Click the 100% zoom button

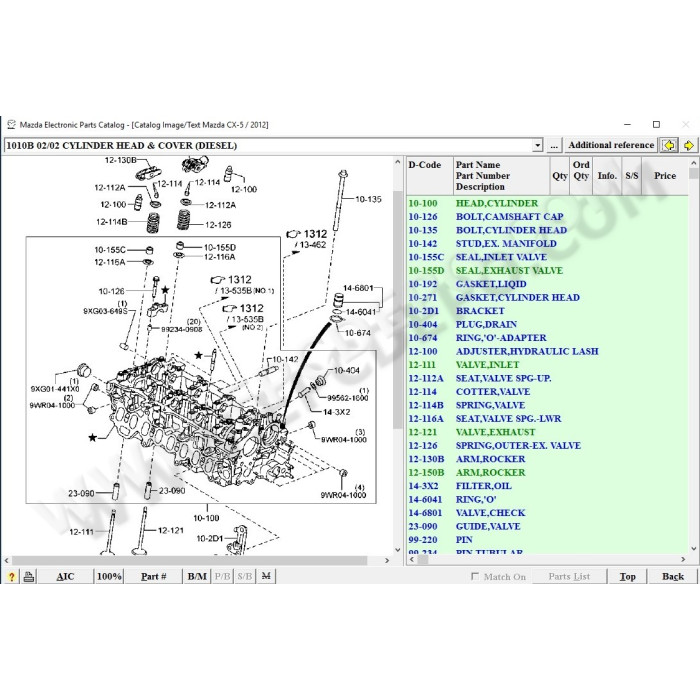(109, 576)
